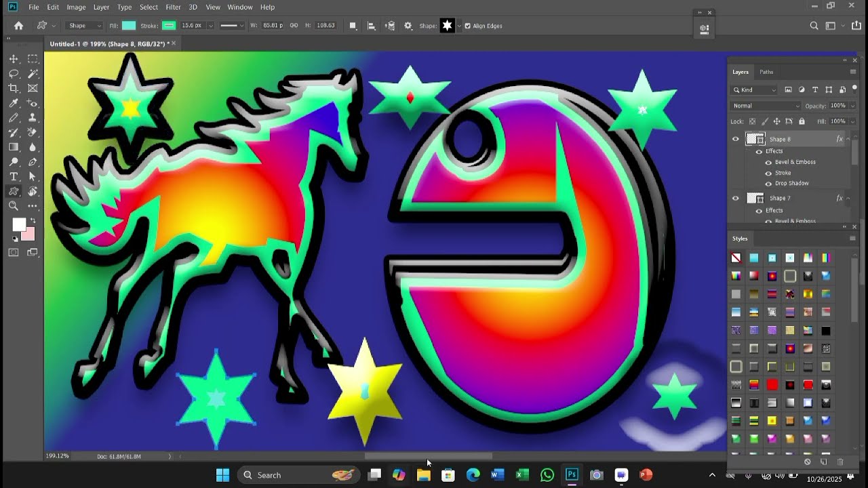Viewport: 868px width, 488px height.
Task: Select the Gradient tool
Action: (14, 147)
